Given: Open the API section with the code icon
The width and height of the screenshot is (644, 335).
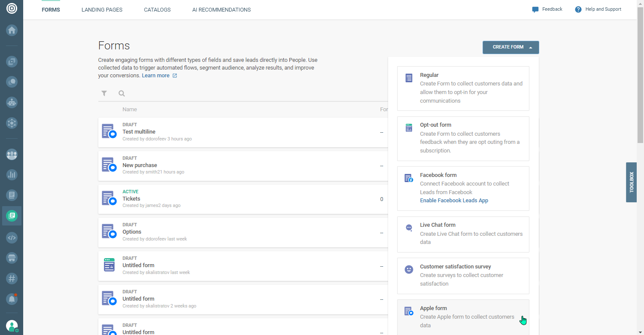Looking at the screenshot, I should (x=12, y=238).
